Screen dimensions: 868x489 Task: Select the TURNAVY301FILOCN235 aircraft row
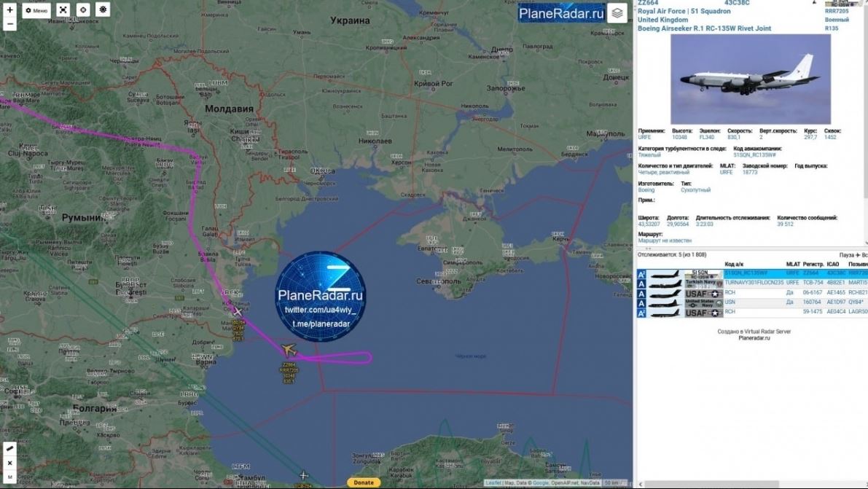click(x=752, y=283)
